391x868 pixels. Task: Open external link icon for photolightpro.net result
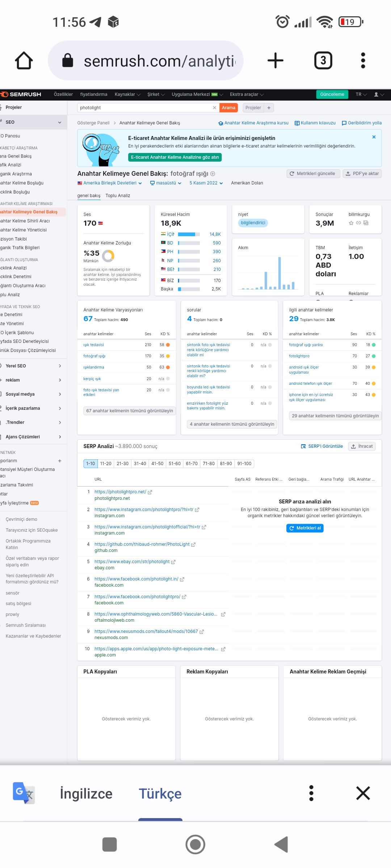150,492
